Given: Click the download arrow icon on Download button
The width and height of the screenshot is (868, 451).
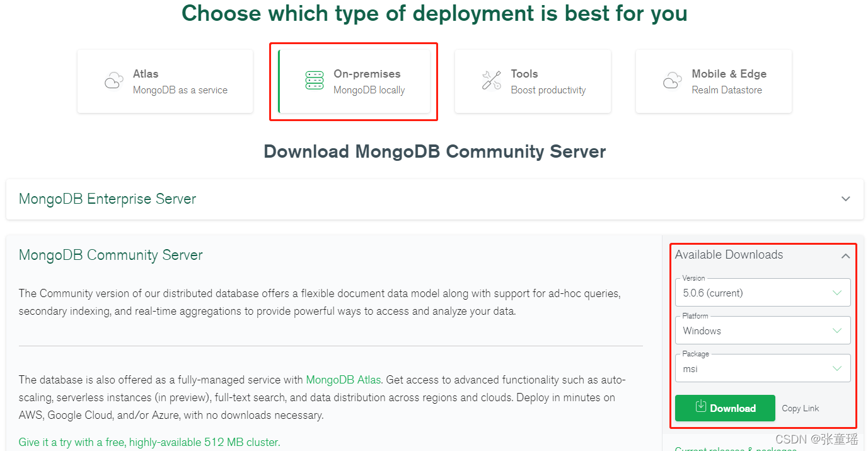Looking at the screenshot, I should 701,407.
